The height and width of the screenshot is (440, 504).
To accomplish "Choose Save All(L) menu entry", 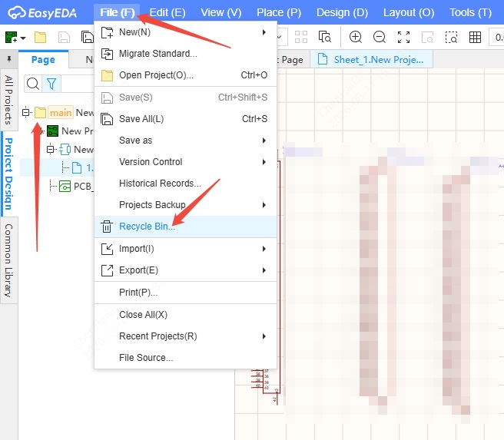I will (x=185, y=119).
